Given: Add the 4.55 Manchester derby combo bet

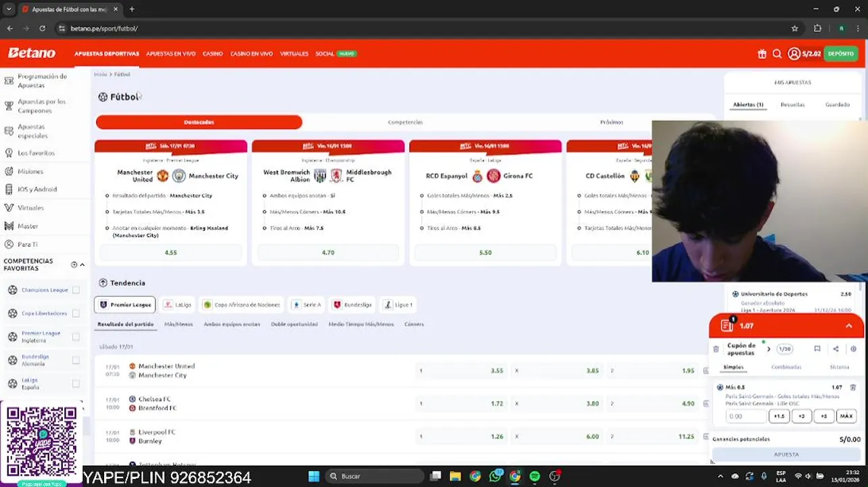Looking at the screenshot, I should pos(170,252).
